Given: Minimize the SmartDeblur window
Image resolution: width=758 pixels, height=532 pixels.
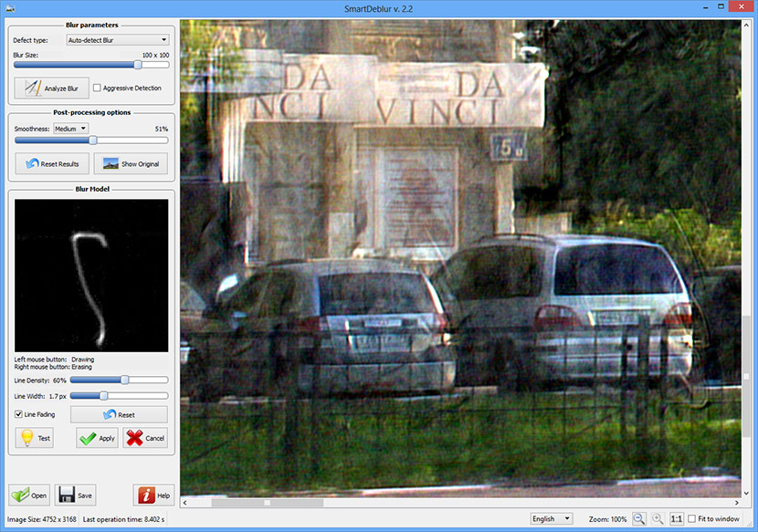Looking at the screenshot, I should tap(706, 7).
